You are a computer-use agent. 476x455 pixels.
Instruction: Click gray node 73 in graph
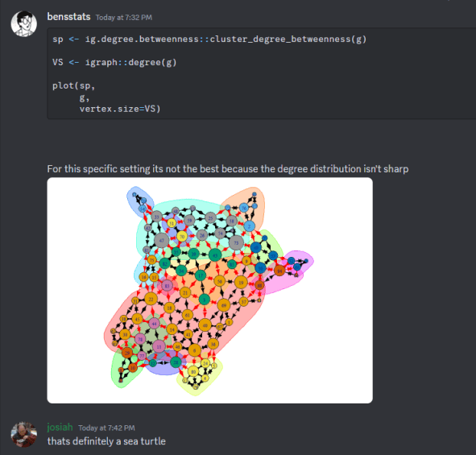click(x=236, y=243)
